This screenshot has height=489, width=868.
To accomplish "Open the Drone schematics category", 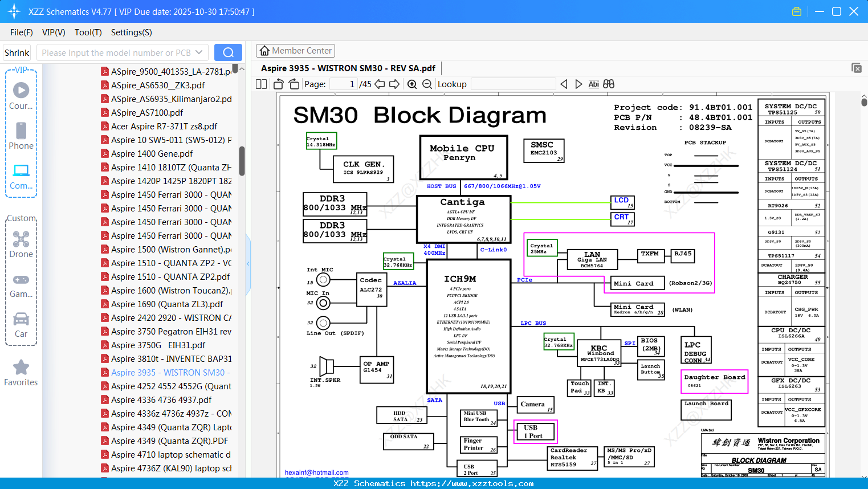I will [x=21, y=244].
